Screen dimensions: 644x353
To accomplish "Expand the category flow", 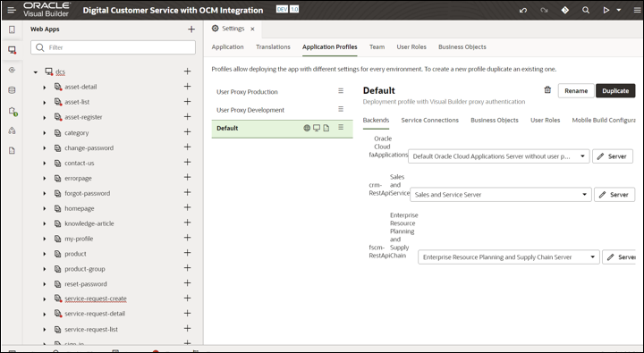I will (x=45, y=133).
